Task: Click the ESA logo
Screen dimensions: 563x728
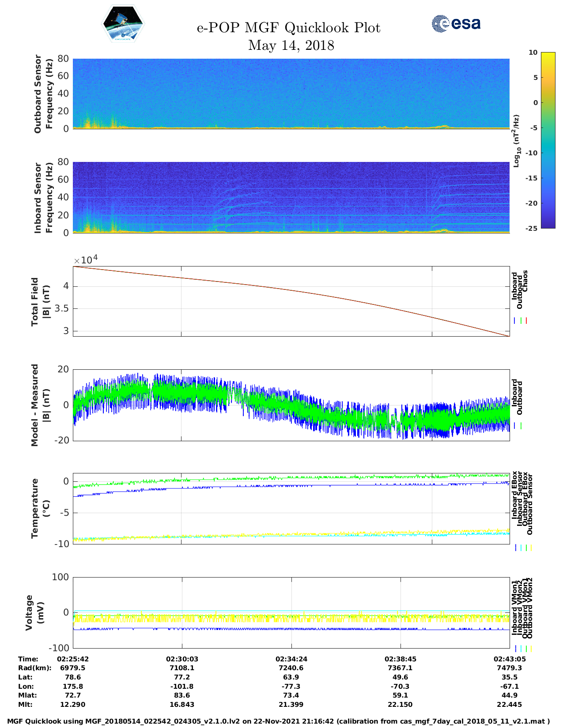Action: point(456,23)
